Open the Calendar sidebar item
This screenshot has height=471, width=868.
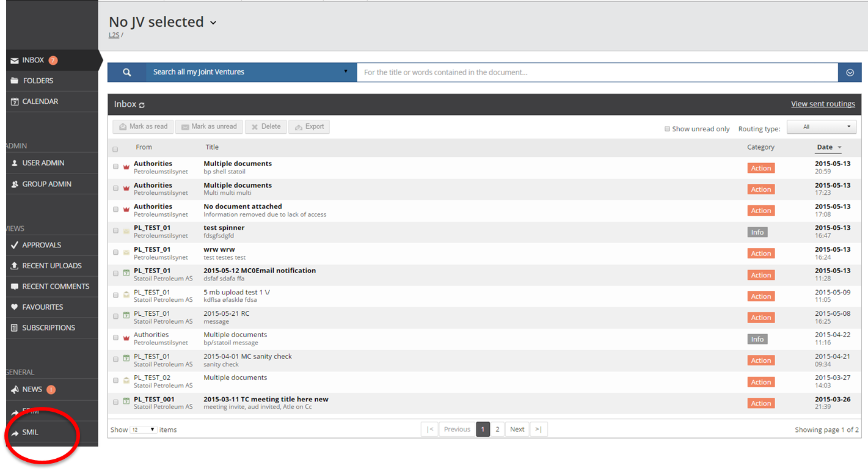pos(52,101)
